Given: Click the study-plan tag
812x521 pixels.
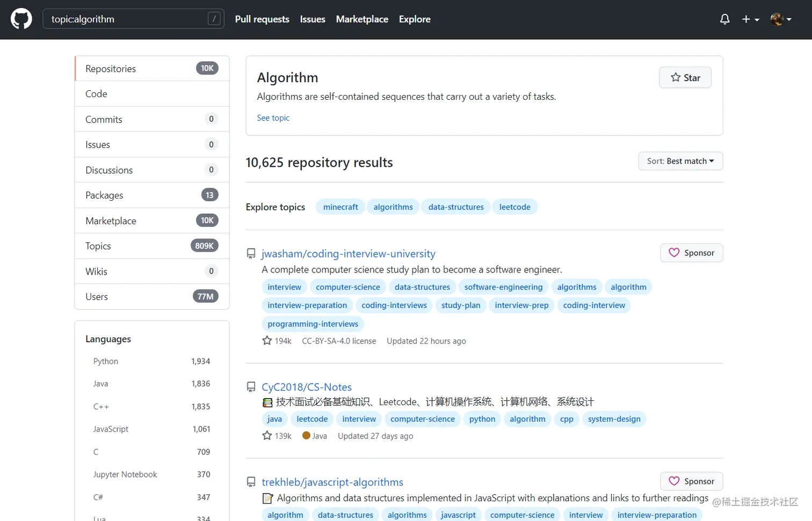Looking at the screenshot, I should click(461, 305).
